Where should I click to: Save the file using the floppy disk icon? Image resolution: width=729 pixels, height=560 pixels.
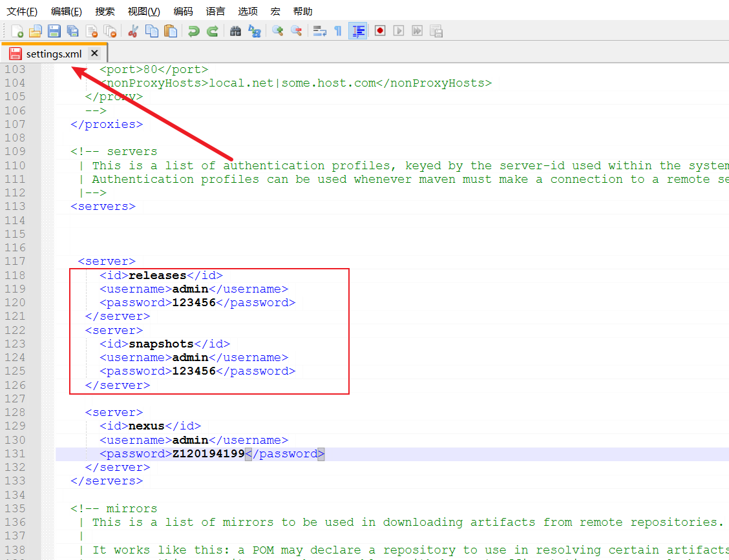point(54,31)
